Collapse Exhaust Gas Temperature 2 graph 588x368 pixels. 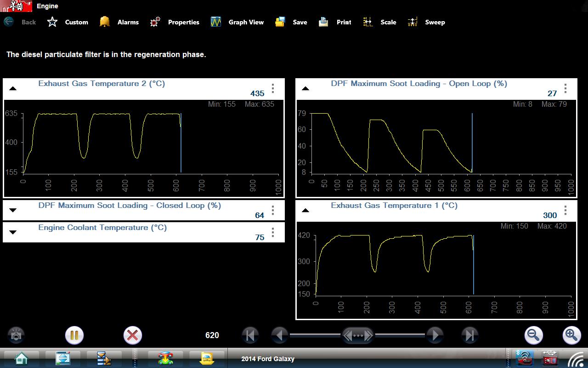pyautogui.click(x=13, y=88)
